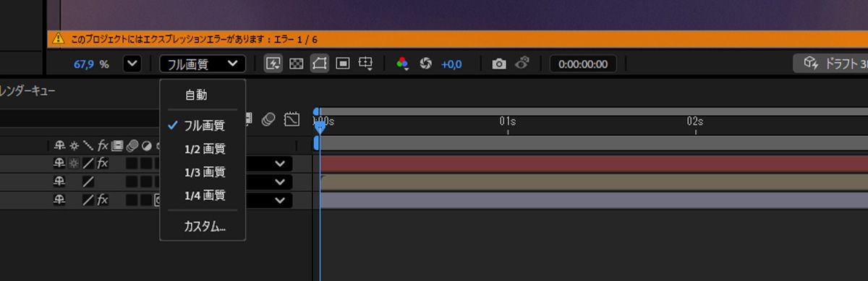This screenshot has width=868, height=281.
Task: Switch to the レンダーキュー tab
Action: [27, 91]
